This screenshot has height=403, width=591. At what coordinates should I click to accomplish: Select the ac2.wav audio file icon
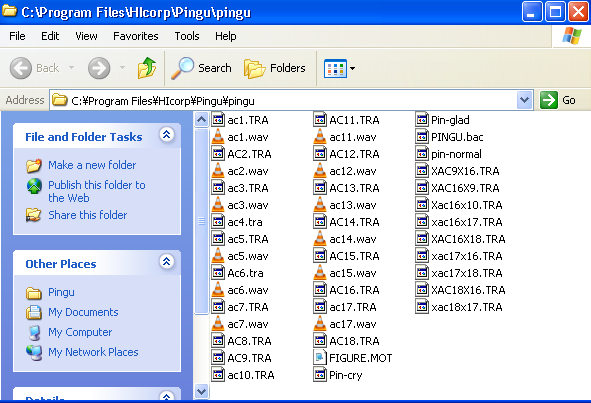[x=218, y=171]
